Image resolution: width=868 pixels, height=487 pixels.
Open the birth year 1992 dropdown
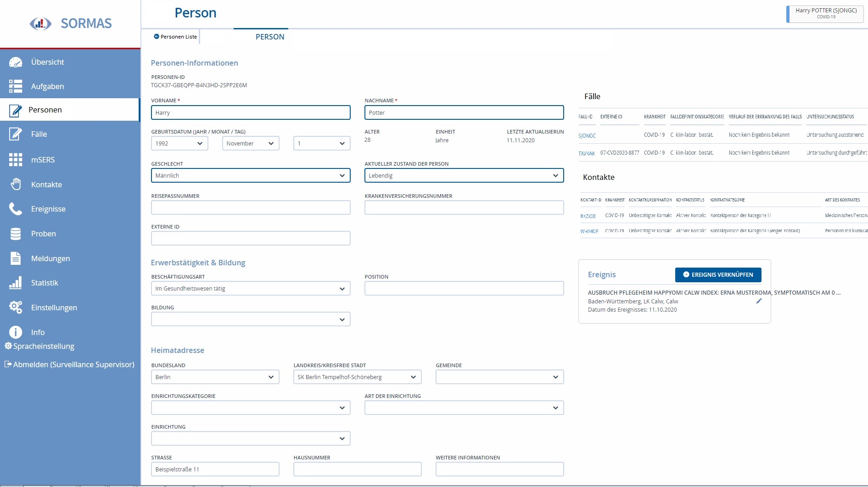point(179,144)
